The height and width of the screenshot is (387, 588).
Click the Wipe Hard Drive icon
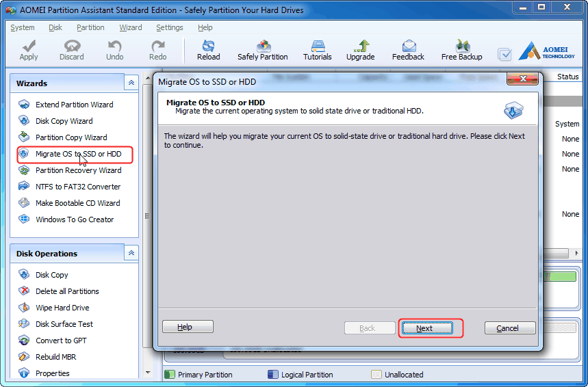point(24,307)
